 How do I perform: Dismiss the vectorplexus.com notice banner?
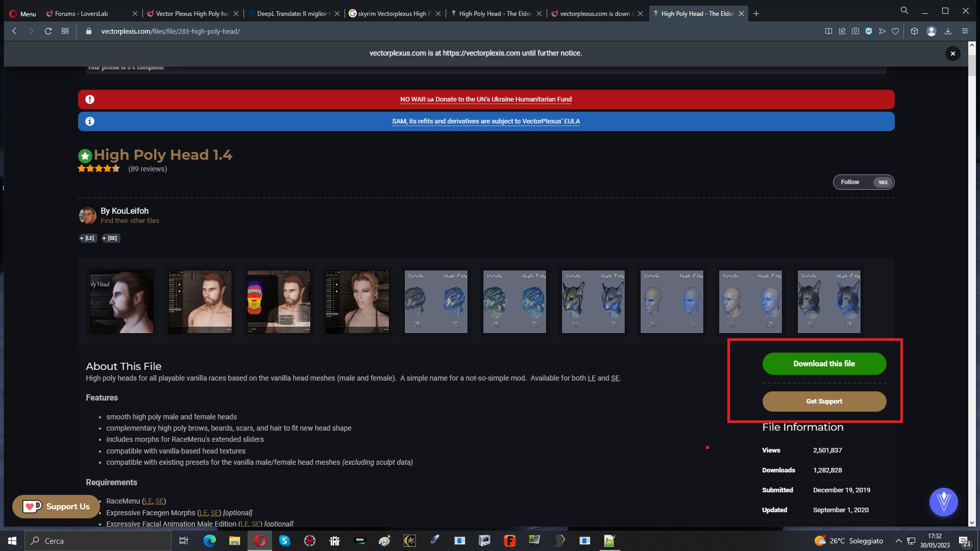point(952,54)
